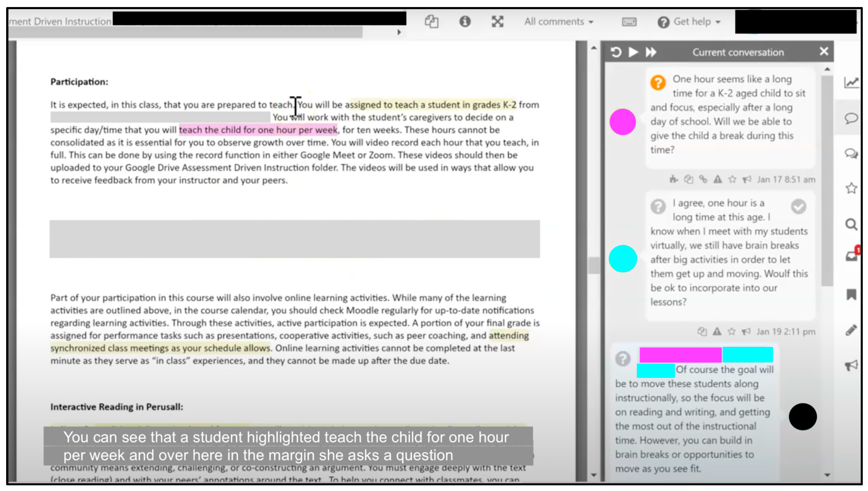868x491 pixels.
Task: Click the search magnifier in right sidebar
Action: tap(851, 224)
